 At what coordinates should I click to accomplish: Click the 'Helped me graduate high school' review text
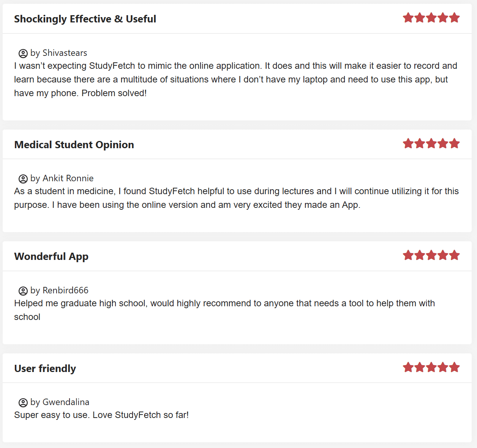click(x=224, y=304)
